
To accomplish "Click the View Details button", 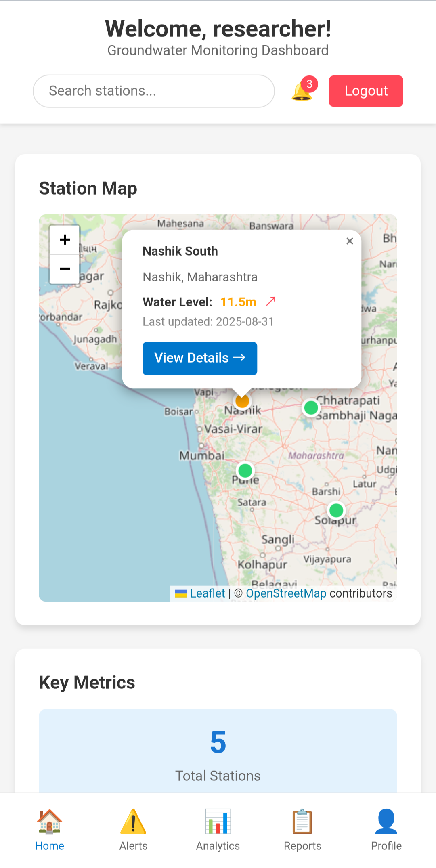I will click(200, 359).
